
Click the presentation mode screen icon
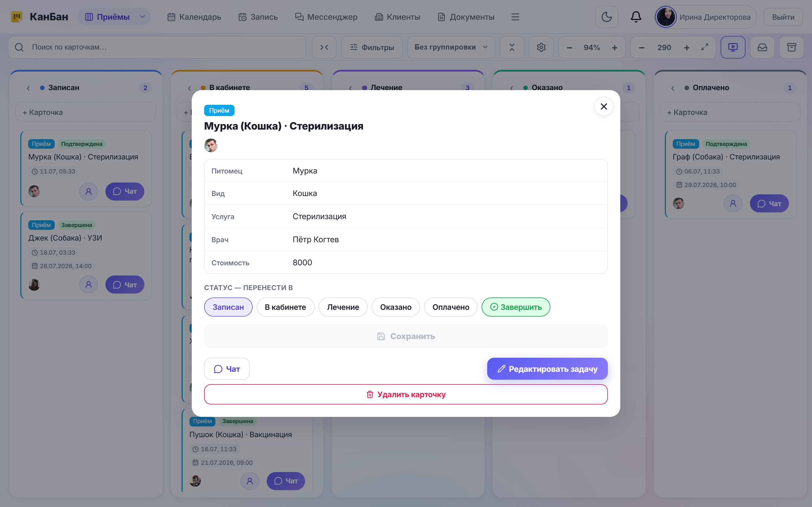733,47
